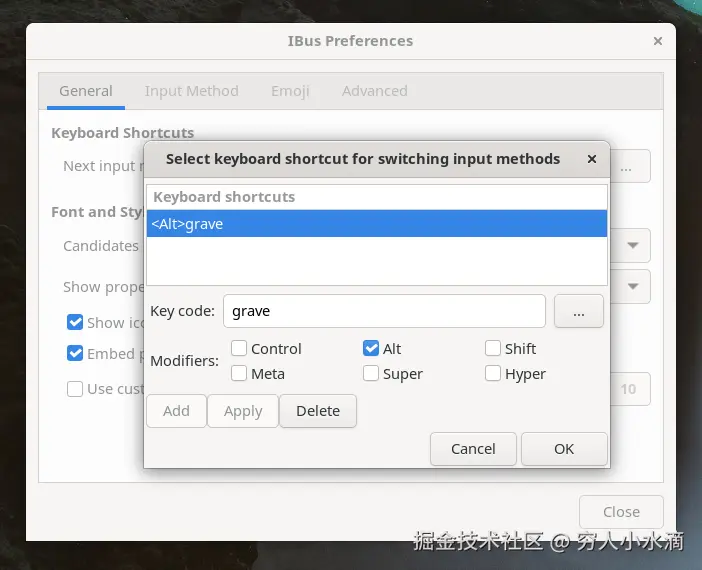Click the custom font size field showing 10

point(630,389)
